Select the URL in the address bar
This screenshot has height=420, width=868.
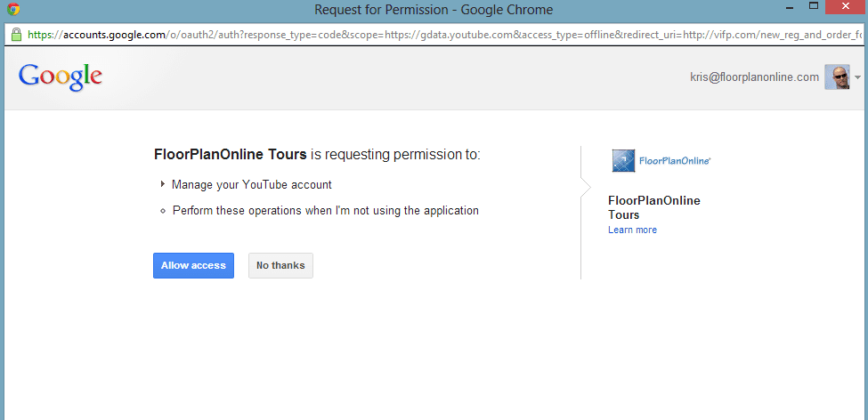tap(445, 35)
